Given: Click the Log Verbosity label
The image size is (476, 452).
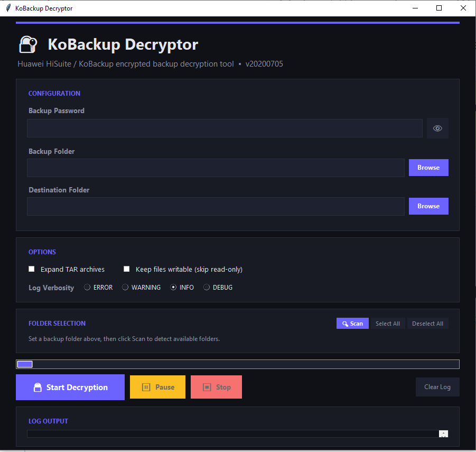Looking at the screenshot, I should tap(51, 288).
